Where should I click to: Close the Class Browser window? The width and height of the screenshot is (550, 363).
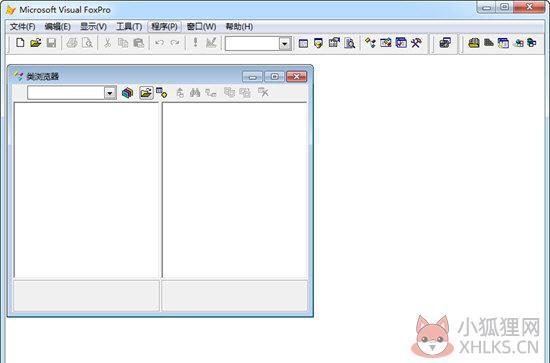pyautogui.click(x=296, y=76)
